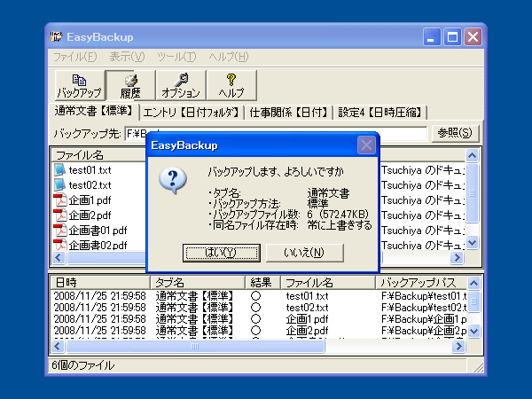
Task: Click file list vertical scrollbar thumb
Action: pyautogui.click(x=472, y=193)
